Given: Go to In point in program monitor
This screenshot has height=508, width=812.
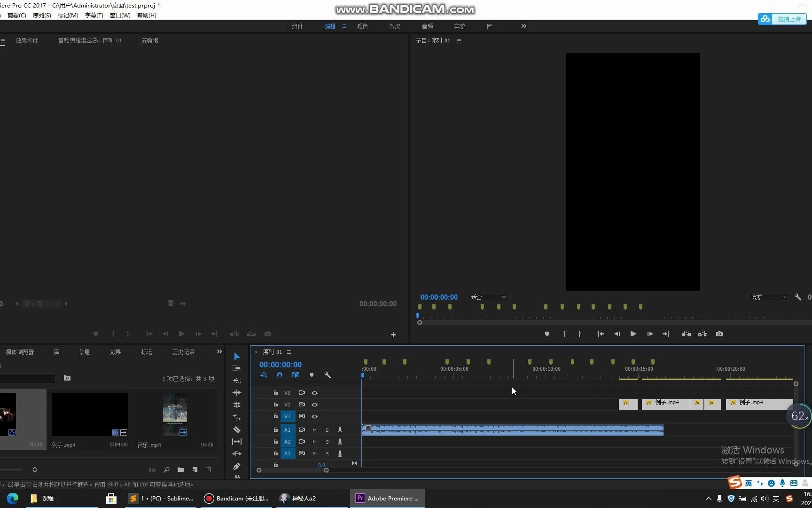Looking at the screenshot, I should 601,334.
